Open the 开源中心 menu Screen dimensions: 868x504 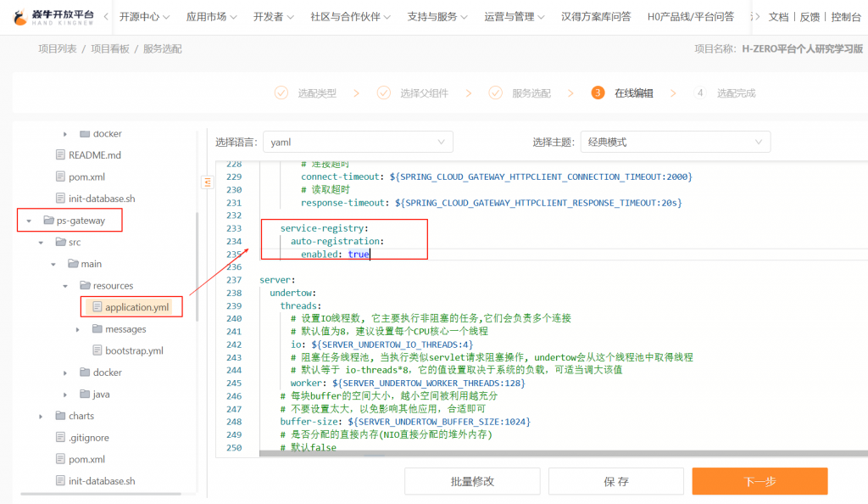click(144, 17)
